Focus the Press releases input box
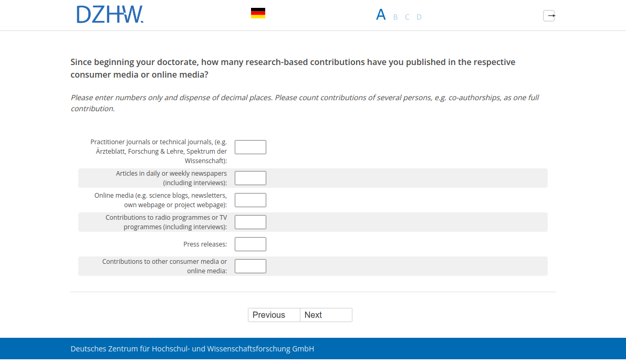 tap(250, 244)
